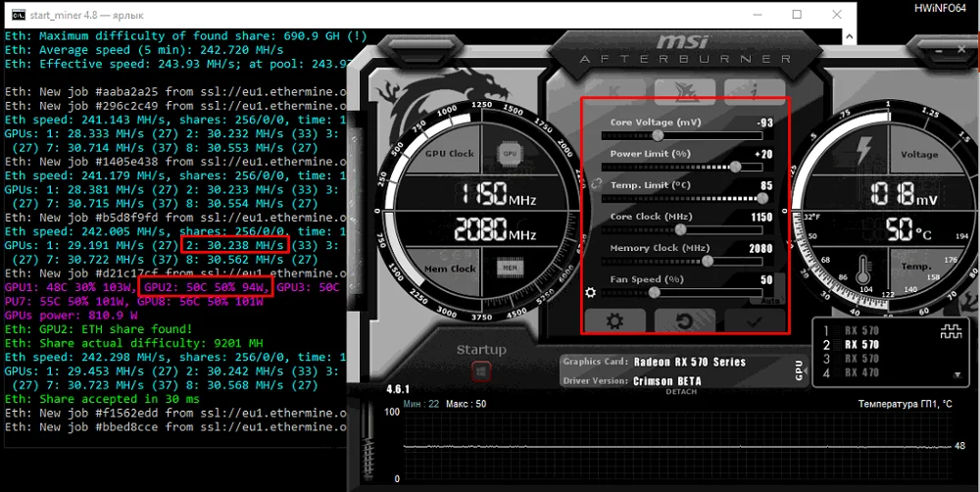Click the temperature monitoring graph area
Image resolution: width=980 pixels, height=492 pixels.
click(678, 447)
